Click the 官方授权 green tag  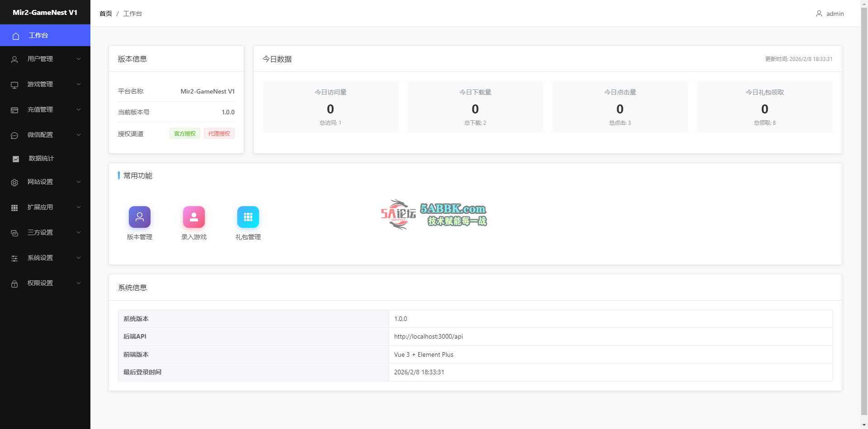pos(185,134)
